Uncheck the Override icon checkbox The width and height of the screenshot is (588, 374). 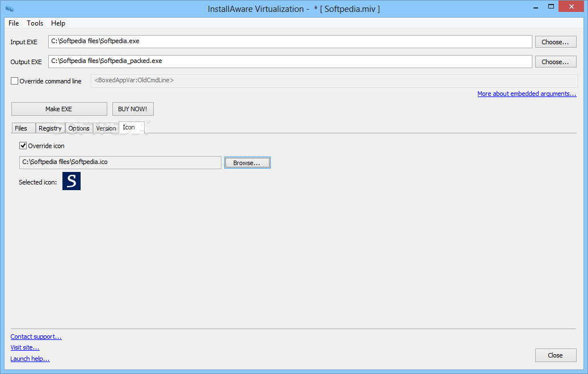point(23,145)
